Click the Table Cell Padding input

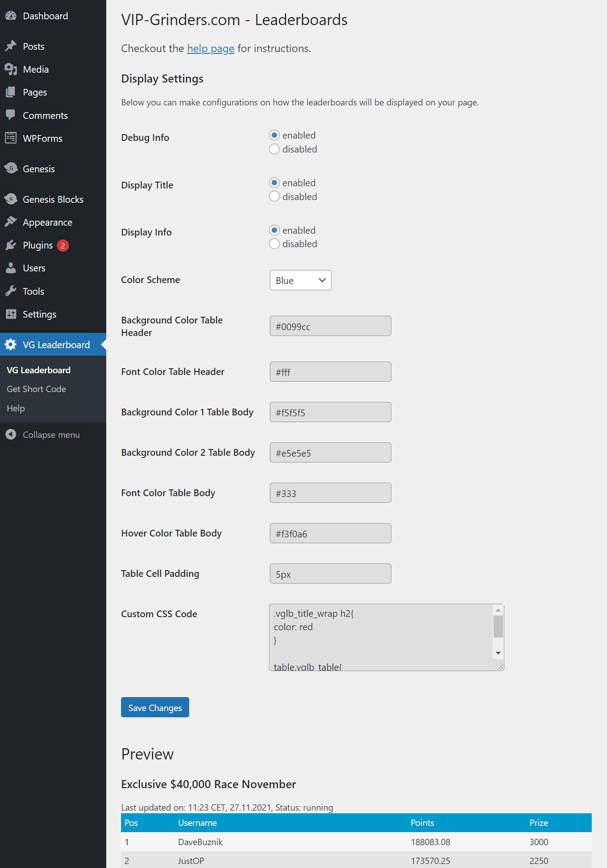(x=330, y=574)
